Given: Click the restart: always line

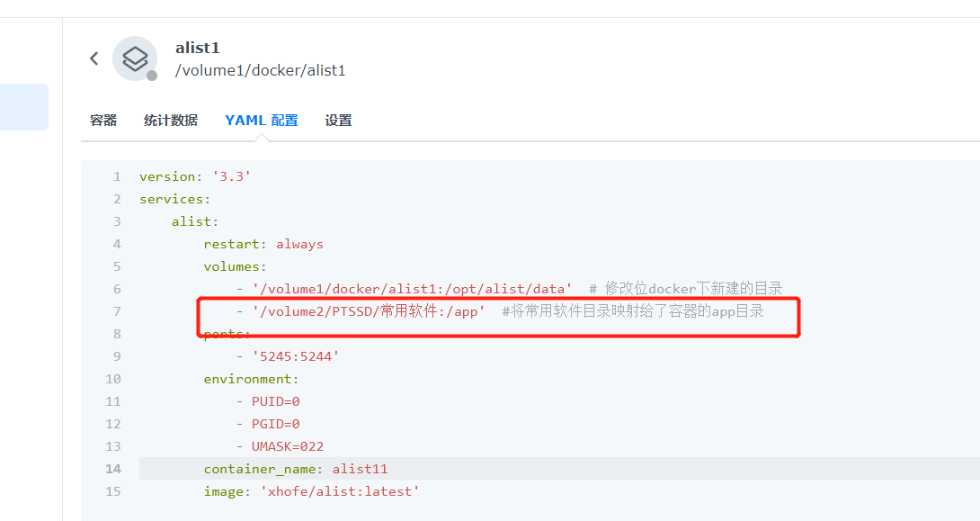Looking at the screenshot, I should 263,244.
